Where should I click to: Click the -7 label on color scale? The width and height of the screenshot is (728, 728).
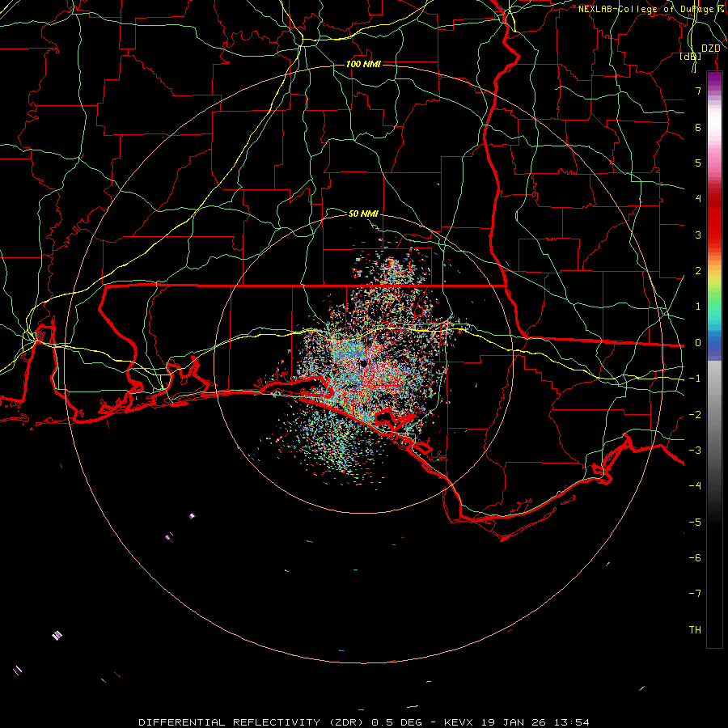point(695,594)
